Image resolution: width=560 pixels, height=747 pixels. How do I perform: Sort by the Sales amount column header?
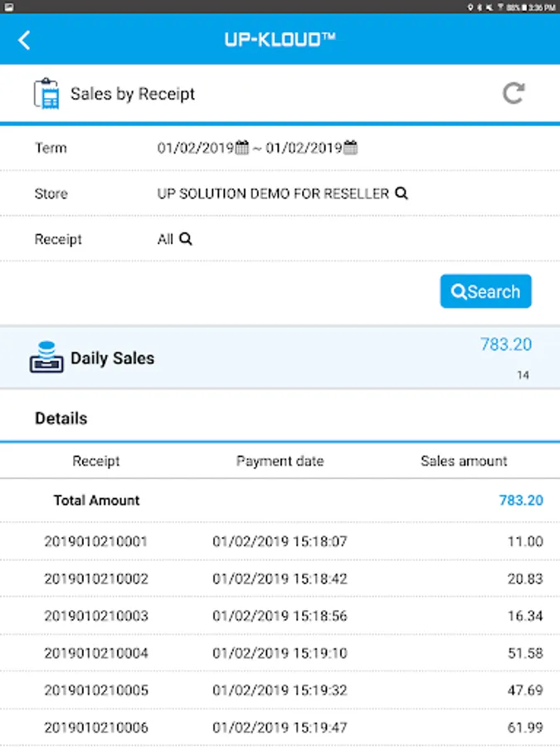pyautogui.click(x=464, y=461)
